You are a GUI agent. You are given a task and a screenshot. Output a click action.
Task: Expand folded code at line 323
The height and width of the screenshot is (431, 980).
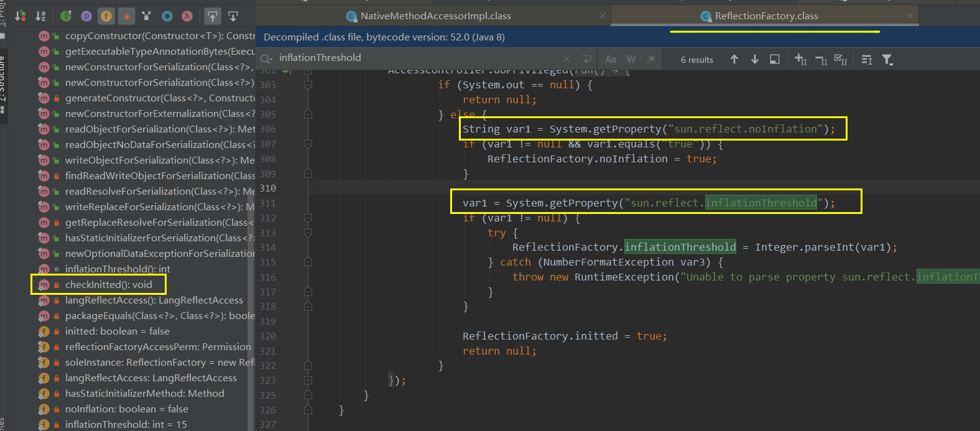pos(308,380)
